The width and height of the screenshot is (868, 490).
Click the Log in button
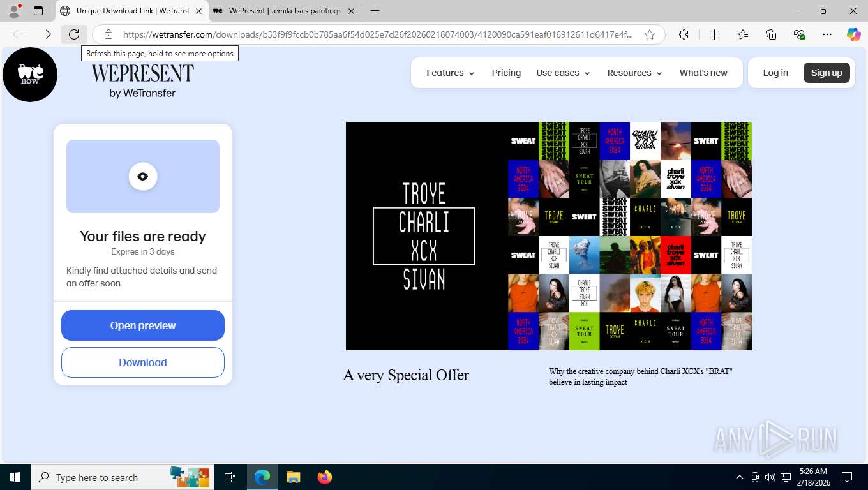tap(775, 73)
